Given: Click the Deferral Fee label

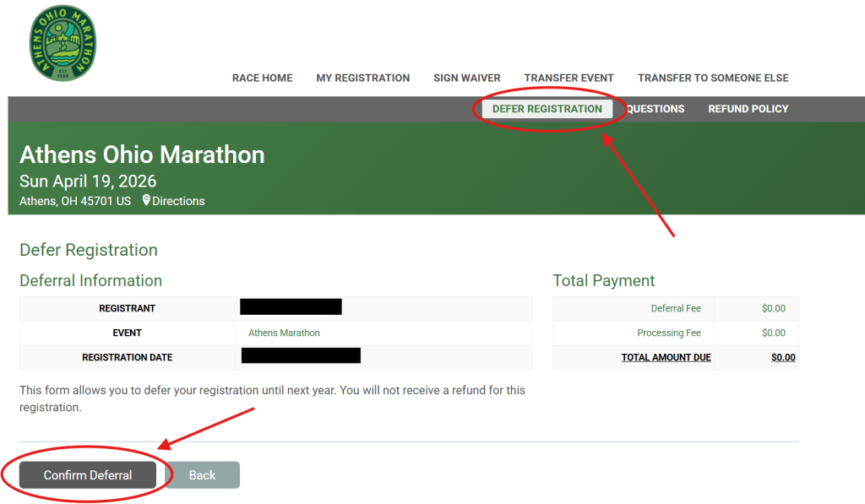Looking at the screenshot, I should coord(676,308).
